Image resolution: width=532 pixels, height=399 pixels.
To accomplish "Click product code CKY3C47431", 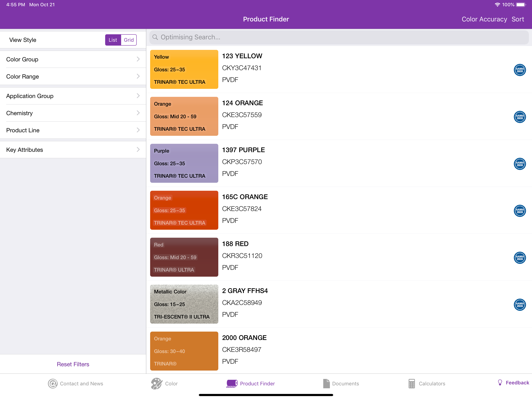I will coord(242,68).
